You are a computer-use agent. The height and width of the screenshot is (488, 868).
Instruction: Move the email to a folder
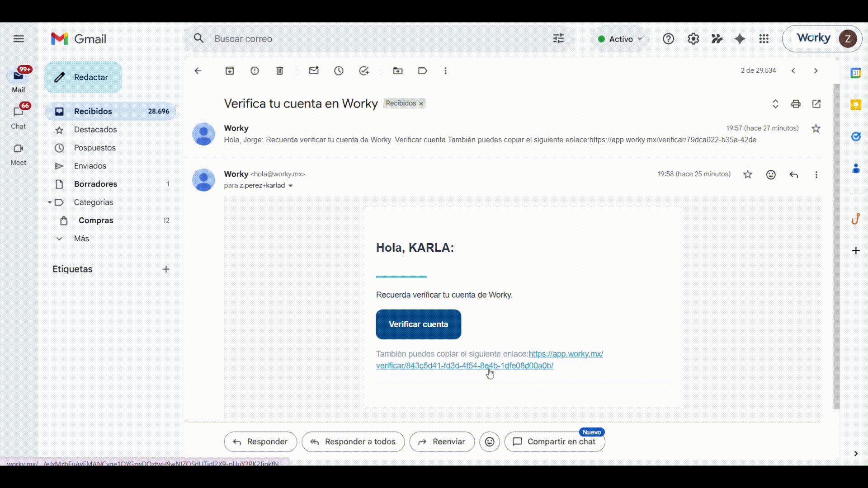398,71
